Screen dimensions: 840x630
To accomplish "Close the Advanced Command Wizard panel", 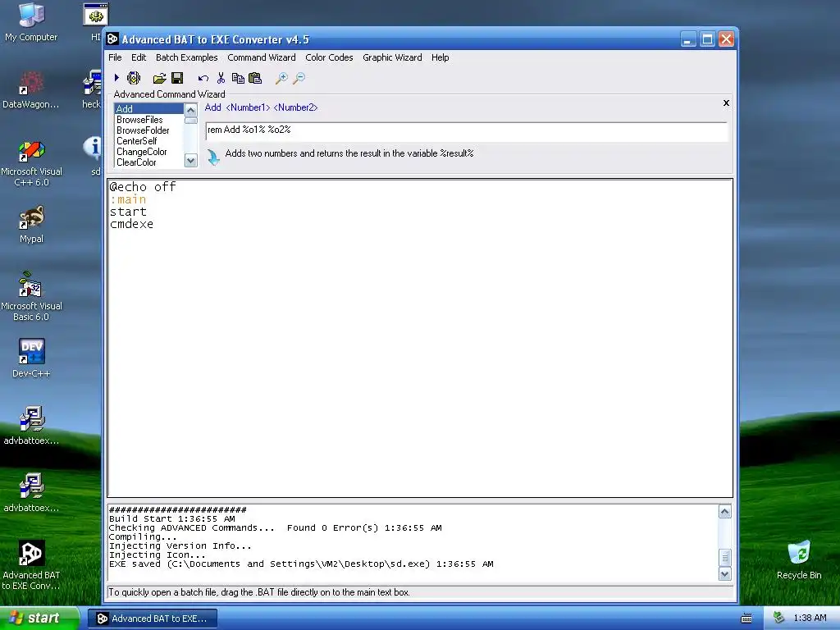I will pos(726,103).
